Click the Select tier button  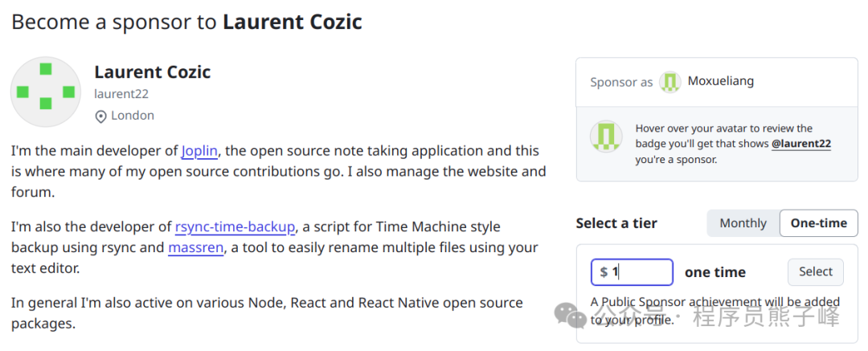click(816, 271)
